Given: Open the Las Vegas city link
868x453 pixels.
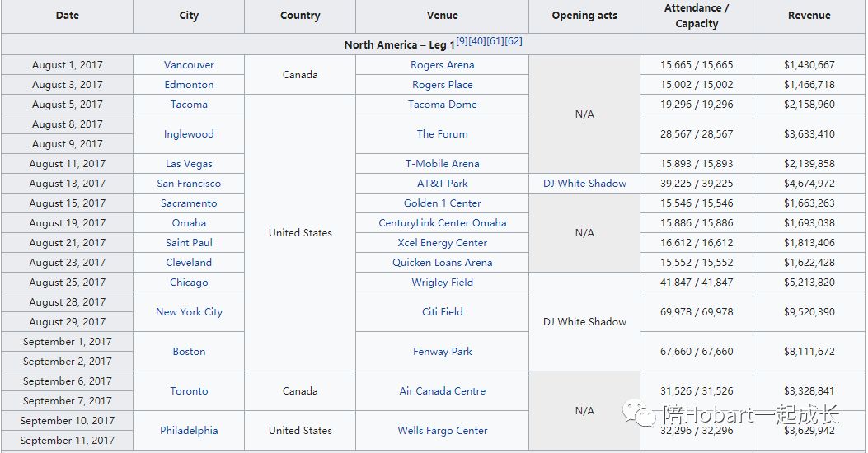Looking at the screenshot, I should click(189, 164).
